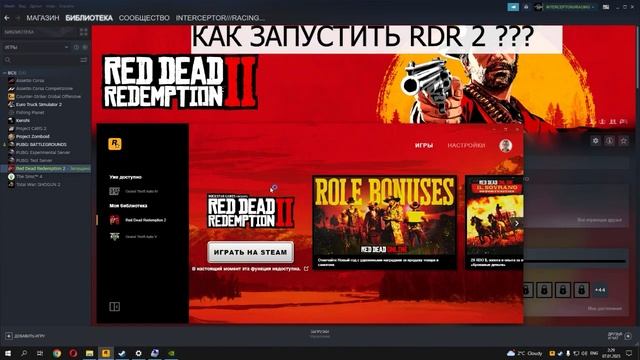Open the СООБЩЕСТВО tab in Steam
640x360 pixels.
[144, 18]
